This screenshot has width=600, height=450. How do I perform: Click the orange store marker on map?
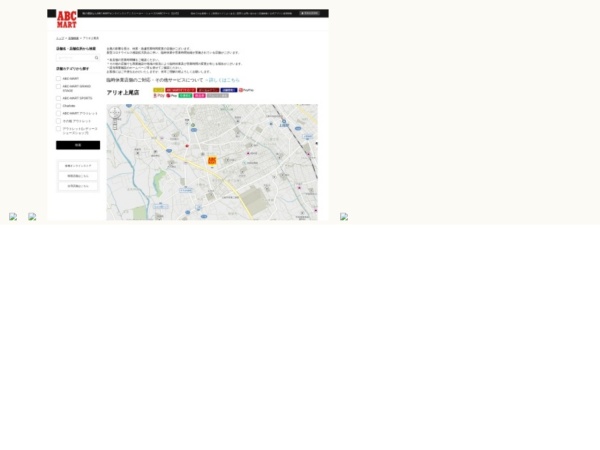[212, 160]
